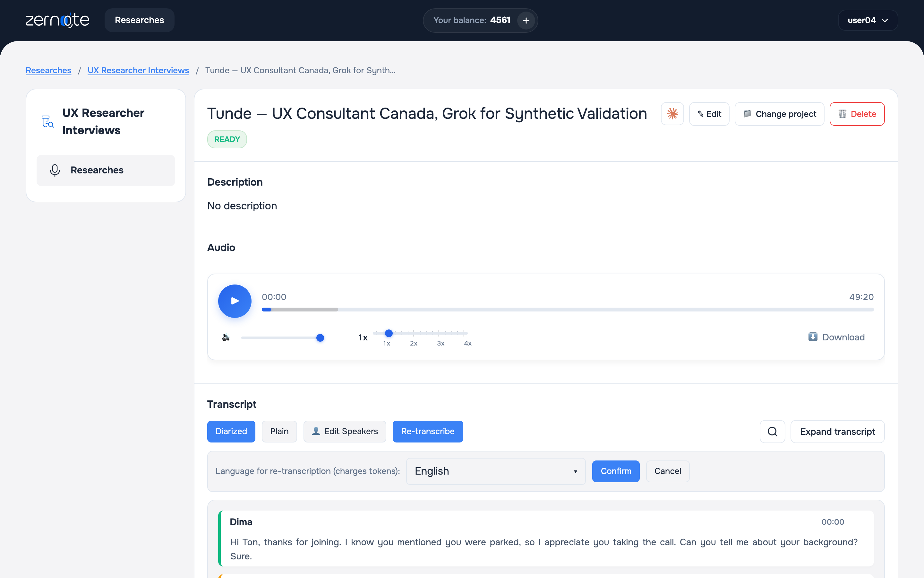This screenshot has height=578, width=924.
Task: Play the audio recording
Action: (235, 301)
